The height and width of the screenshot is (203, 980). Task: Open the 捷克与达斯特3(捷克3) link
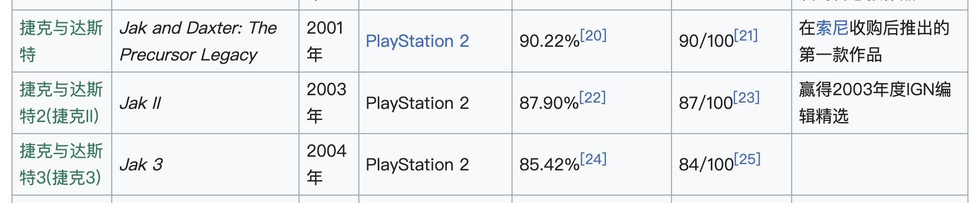pyautogui.click(x=61, y=164)
